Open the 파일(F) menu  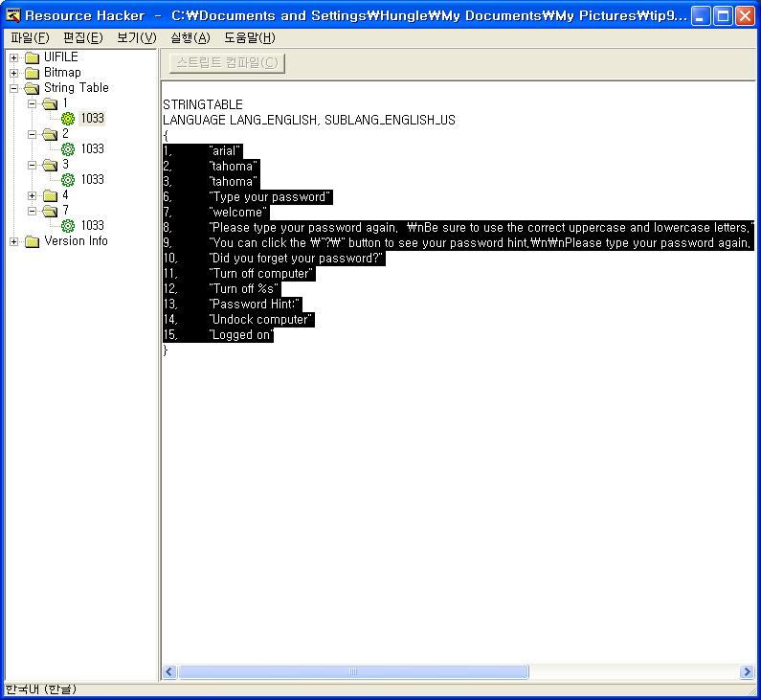coord(29,37)
